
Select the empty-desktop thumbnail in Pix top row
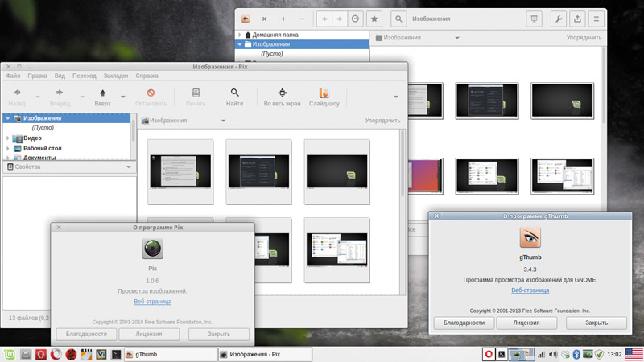[x=336, y=171]
